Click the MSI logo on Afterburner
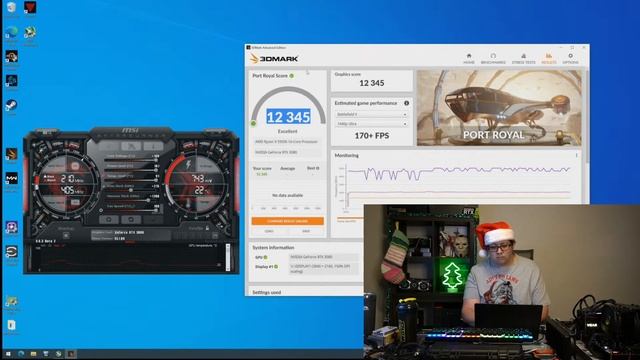 131,131
